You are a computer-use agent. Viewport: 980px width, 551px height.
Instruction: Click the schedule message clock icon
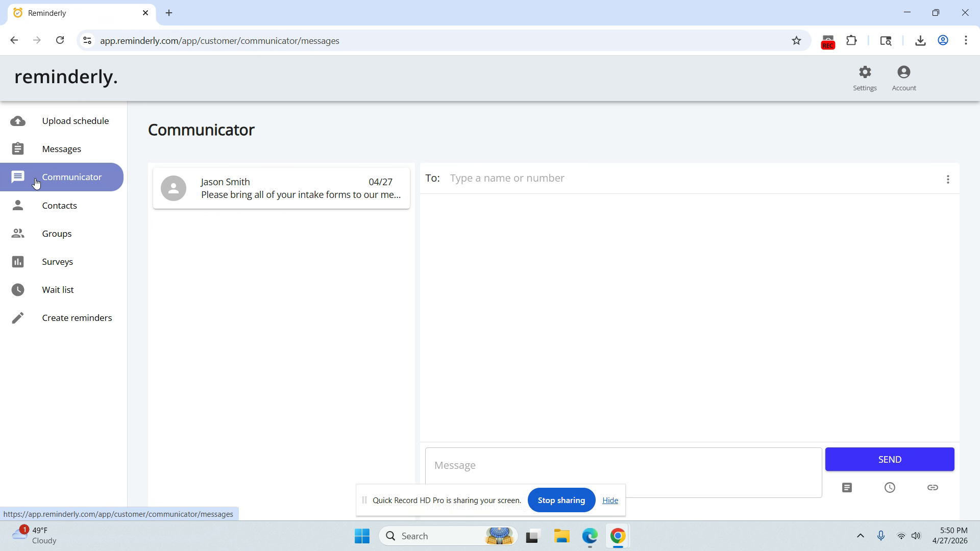tap(890, 488)
